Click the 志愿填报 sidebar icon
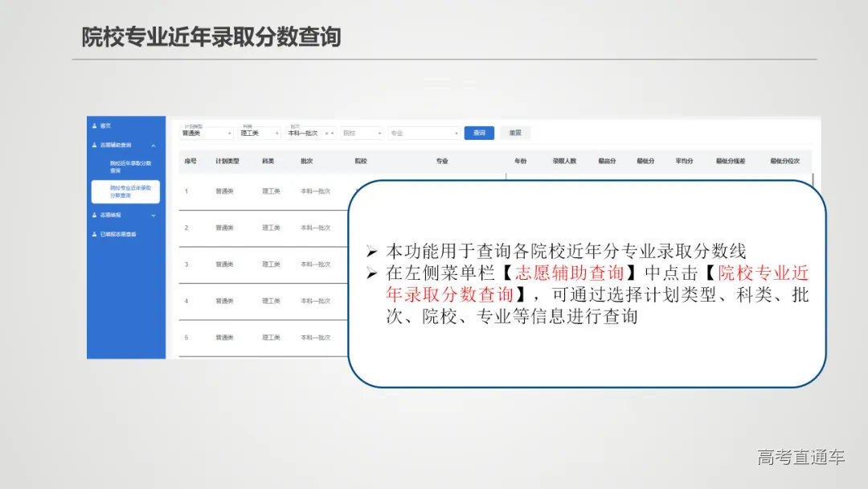The height and width of the screenshot is (489, 868). click(x=94, y=215)
